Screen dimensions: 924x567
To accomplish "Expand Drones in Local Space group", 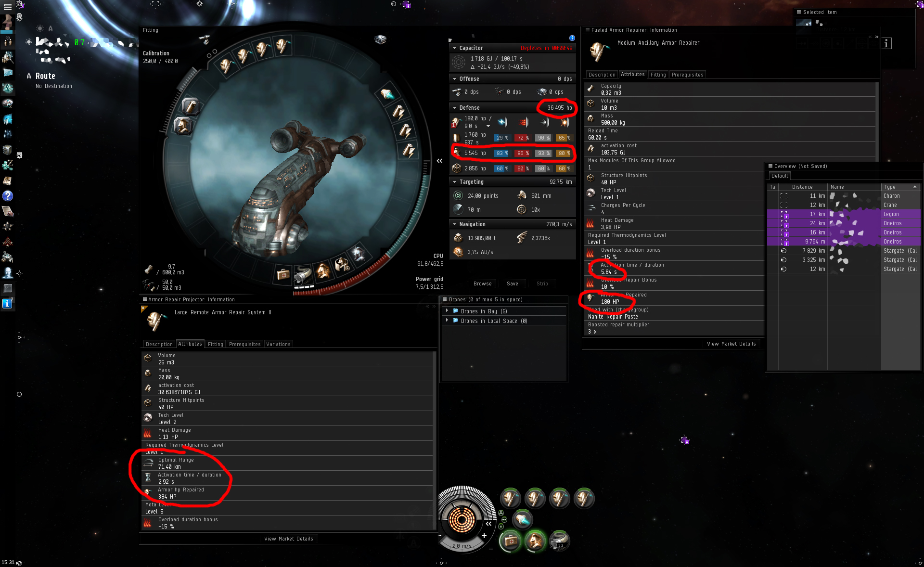I will pyautogui.click(x=447, y=321).
